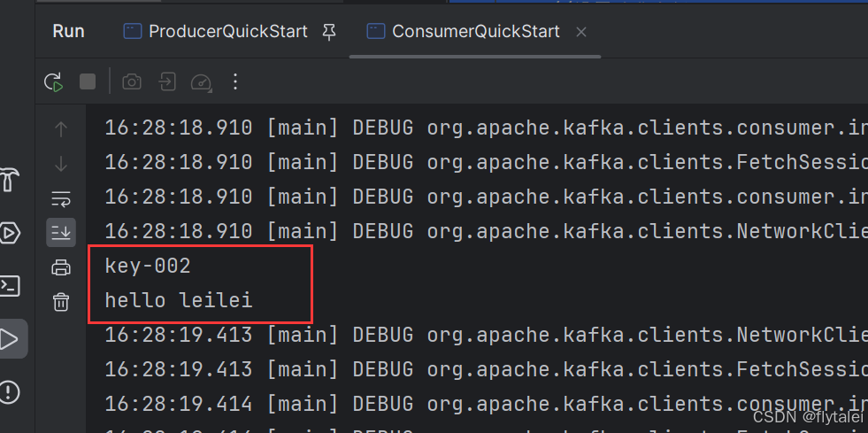This screenshot has width=868, height=433.
Task: Open the Build tool window hammer icon
Action: click(x=10, y=180)
